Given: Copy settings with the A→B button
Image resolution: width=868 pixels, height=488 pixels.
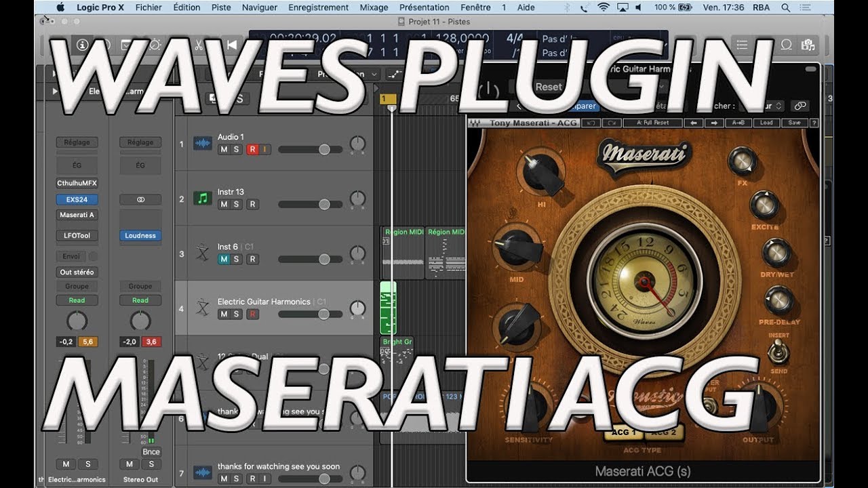Looking at the screenshot, I should coord(738,123).
